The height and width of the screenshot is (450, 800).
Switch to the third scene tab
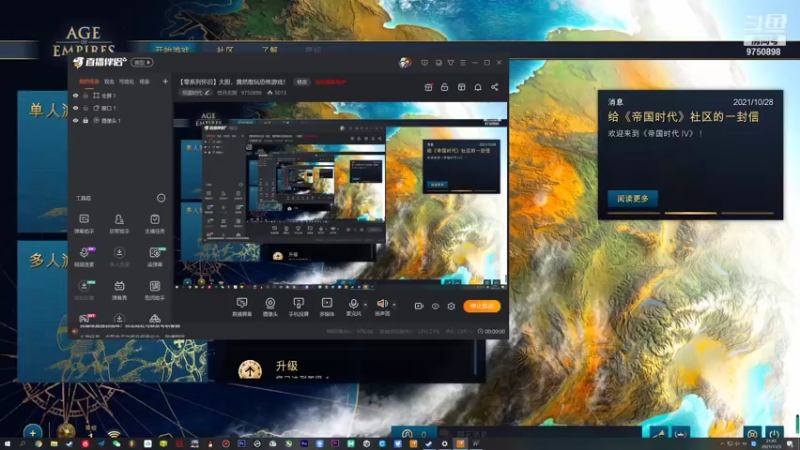pyautogui.click(x=127, y=82)
